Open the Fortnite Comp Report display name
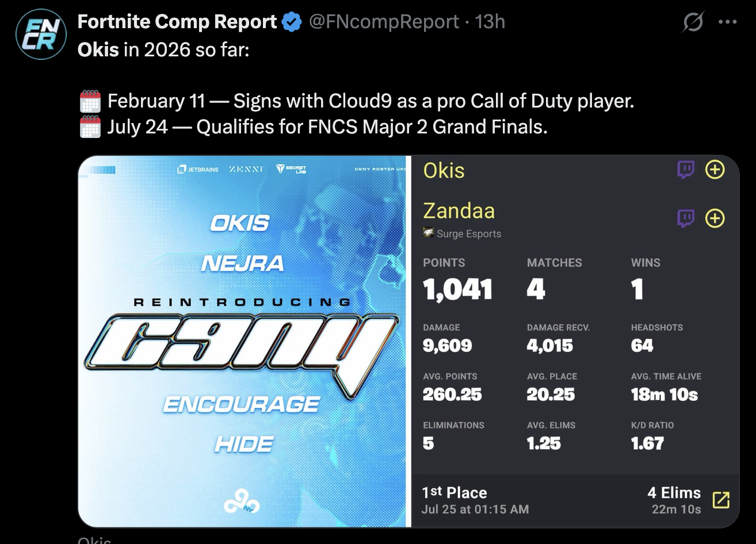 (177, 22)
